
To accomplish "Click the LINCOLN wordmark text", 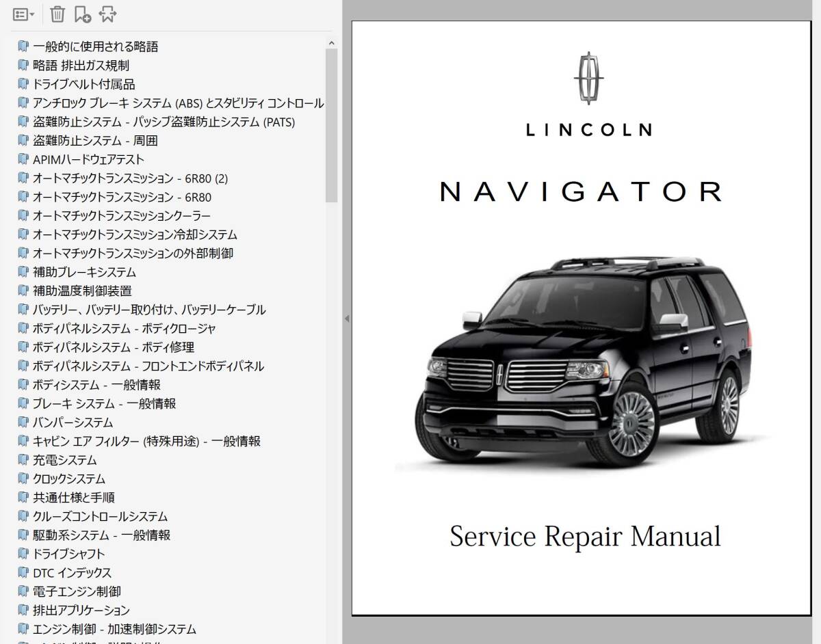I will tap(588, 130).
